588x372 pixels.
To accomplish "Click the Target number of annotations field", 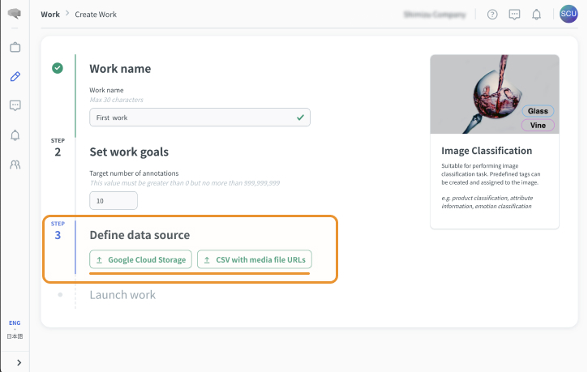I will point(114,201).
